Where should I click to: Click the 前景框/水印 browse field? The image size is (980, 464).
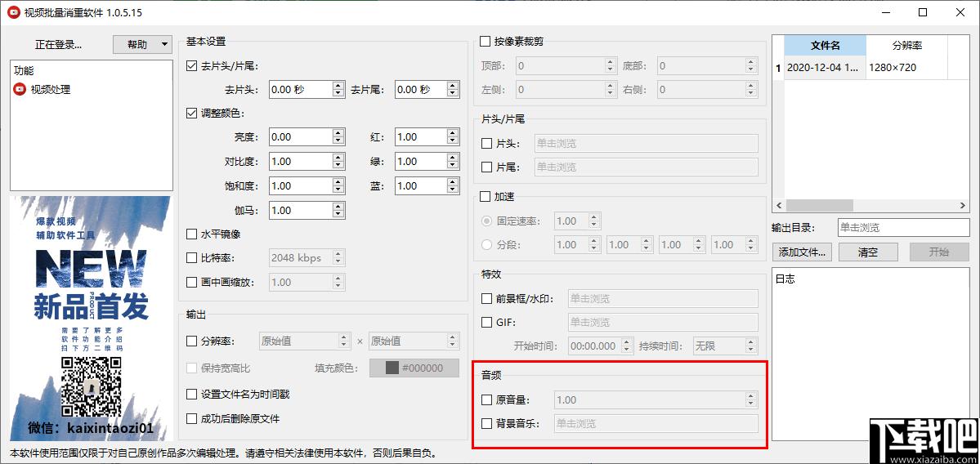point(663,298)
